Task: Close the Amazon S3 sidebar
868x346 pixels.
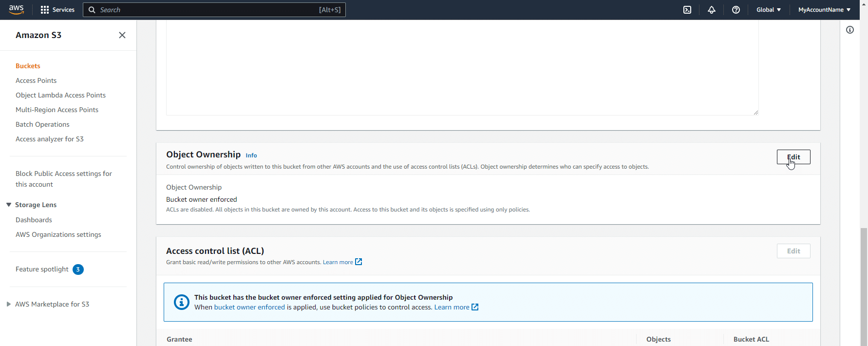Action: click(x=122, y=35)
